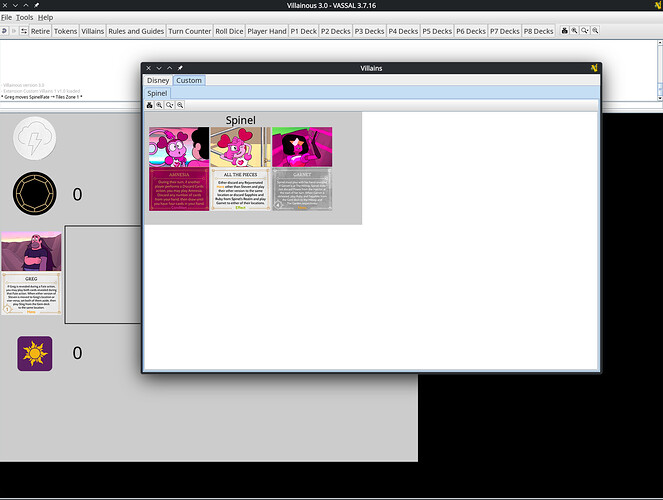Viewport: 663px width, 500px height.
Task: Open the Turn Counter
Action: click(x=189, y=31)
